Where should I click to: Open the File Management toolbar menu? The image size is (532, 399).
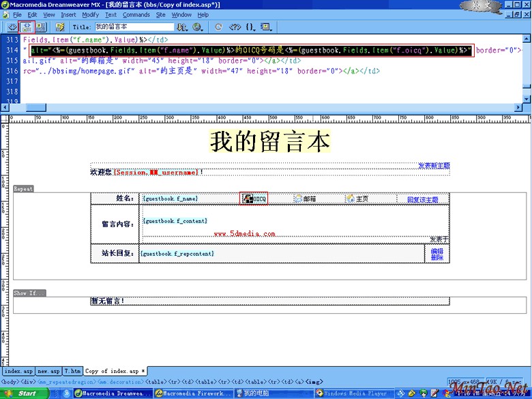[x=183, y=27]
